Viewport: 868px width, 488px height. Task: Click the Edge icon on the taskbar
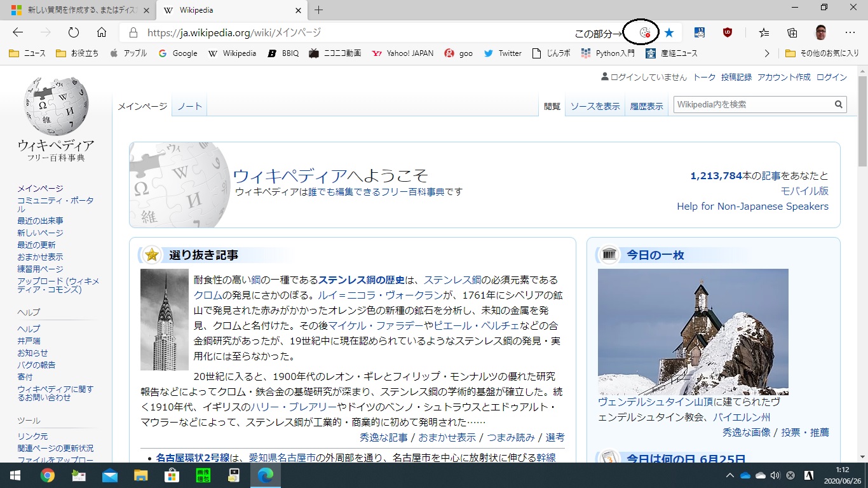pos(265,475)
